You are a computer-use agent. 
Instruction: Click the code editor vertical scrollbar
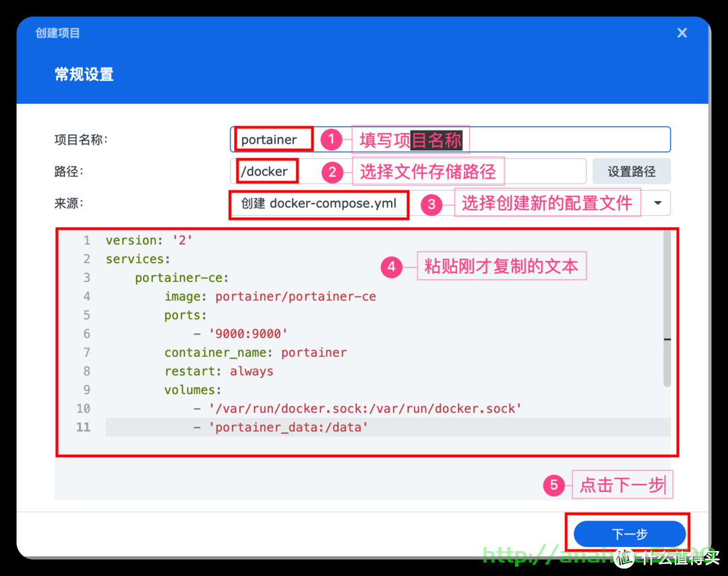(667, 309)
